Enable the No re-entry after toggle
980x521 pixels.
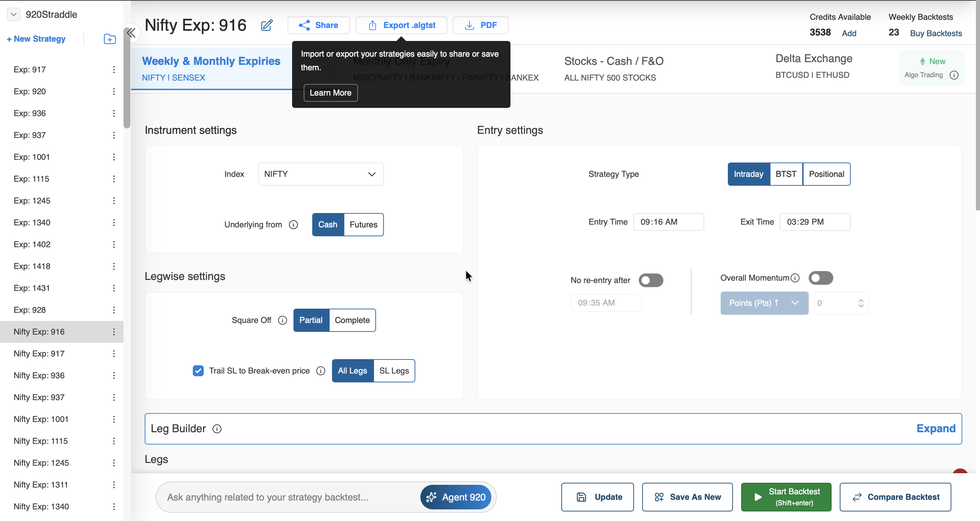click(650, 281)
